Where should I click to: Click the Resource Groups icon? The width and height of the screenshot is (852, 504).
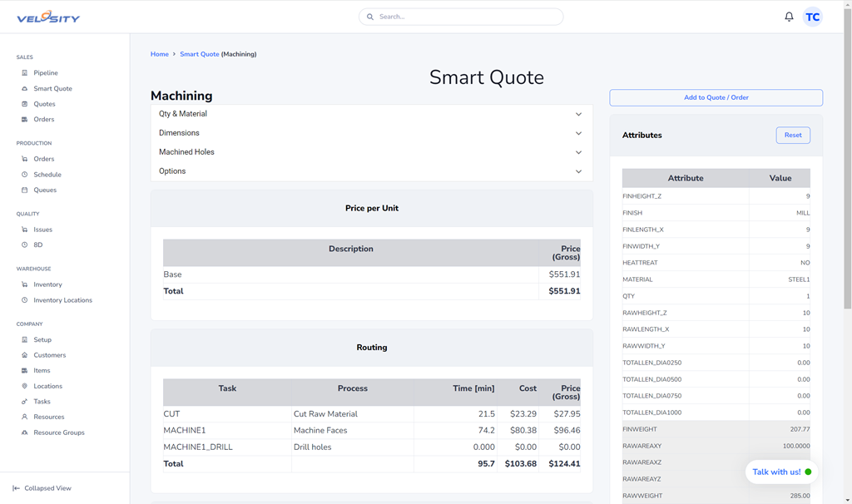tap(25, 432)
